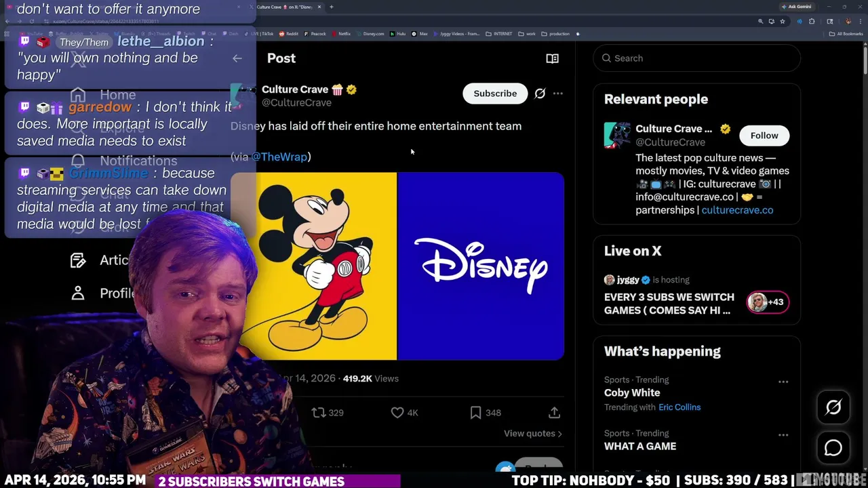The image size is (868, 488).
Task: Open more options for WHAT A GAME trend
Action: [783, 435]
